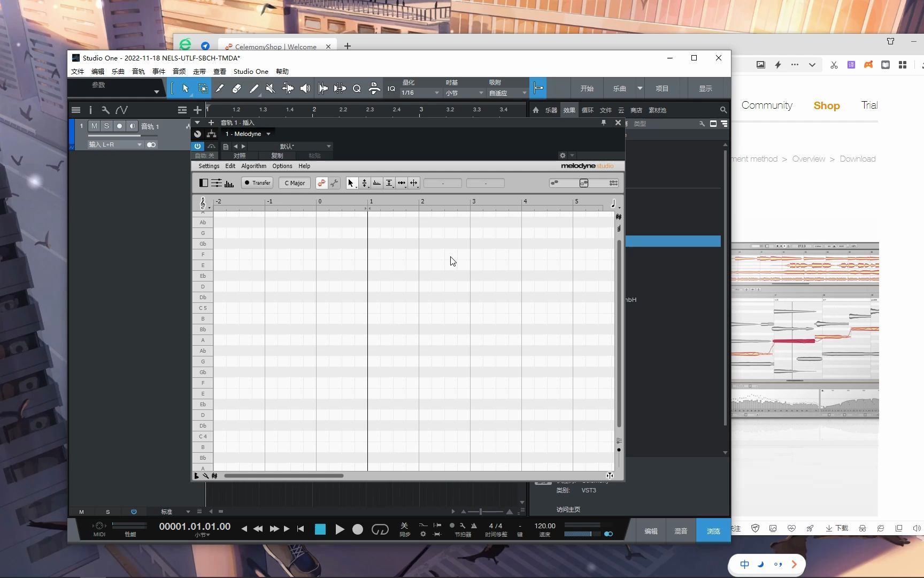
Task: Add a new track with the plus icon
Action: tap(197, 110)
